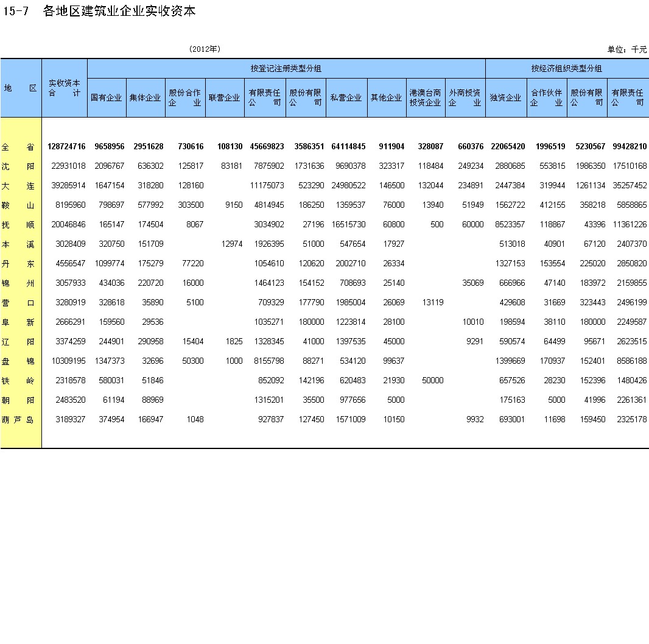This screenshot has width=649, height=644.
Task: Select the '抚顺' row label
Action: 18,225
